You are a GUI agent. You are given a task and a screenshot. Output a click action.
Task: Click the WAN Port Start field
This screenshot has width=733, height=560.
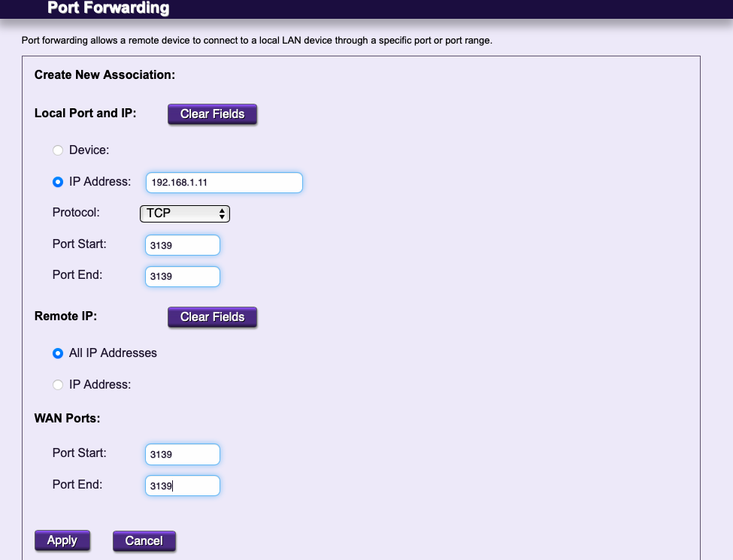click(x=182, y=455)
